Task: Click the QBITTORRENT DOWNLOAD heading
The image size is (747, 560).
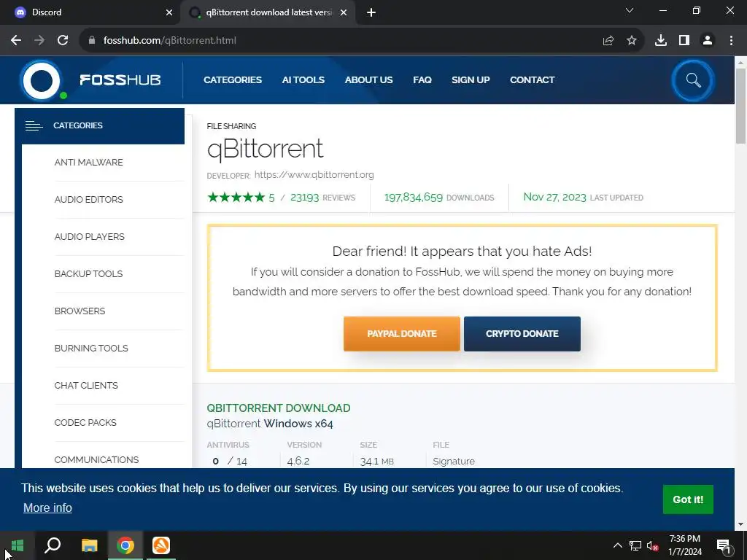Action: pos(279,408)
